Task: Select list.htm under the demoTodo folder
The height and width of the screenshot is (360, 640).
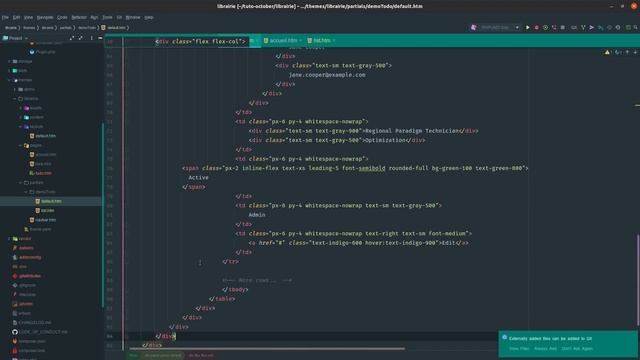Action: (47, 211)
